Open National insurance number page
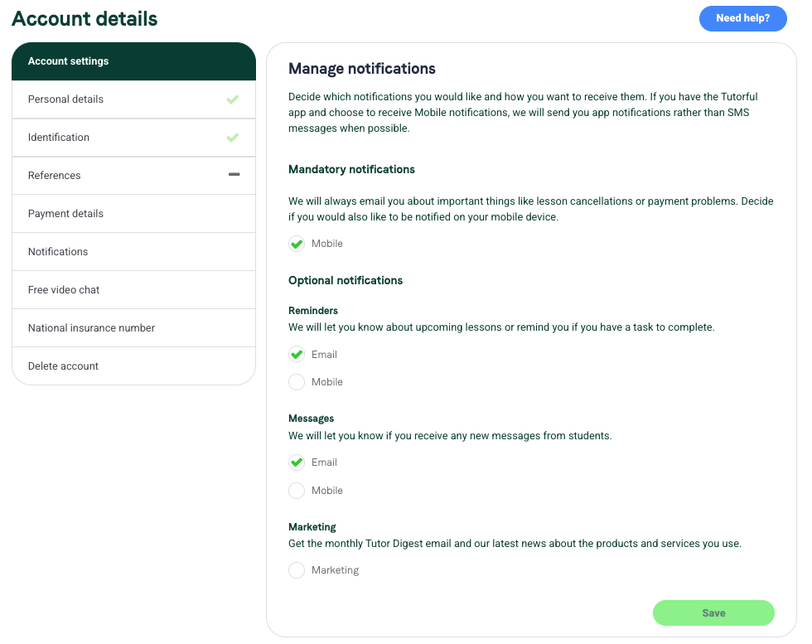Viewport: 812px width, 644px height. tap(133, 328)
